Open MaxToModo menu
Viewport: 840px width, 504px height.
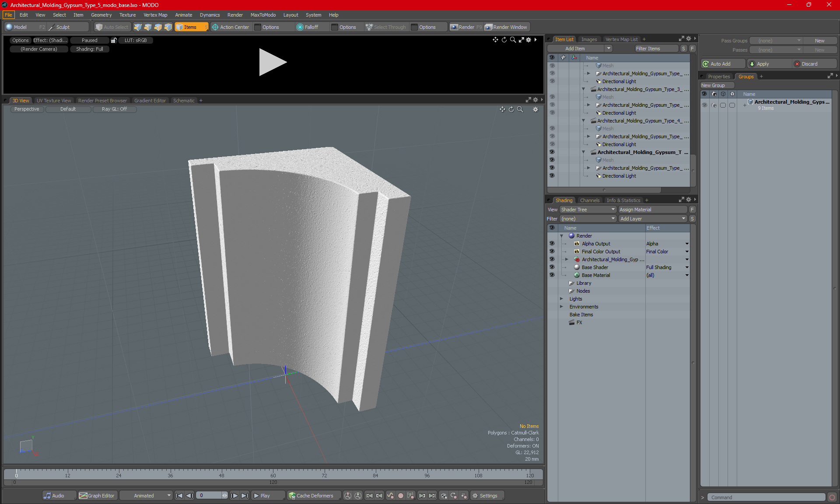263,15
